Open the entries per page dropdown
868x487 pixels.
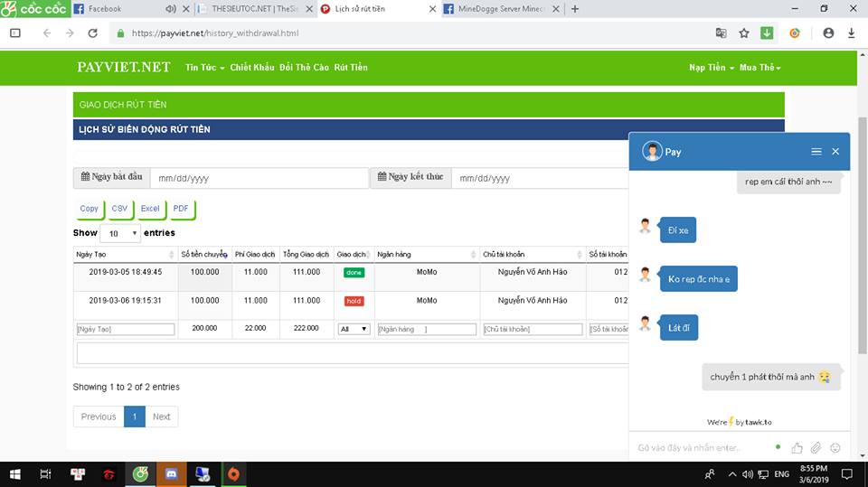pyautogui.click(x=120, y=233)
